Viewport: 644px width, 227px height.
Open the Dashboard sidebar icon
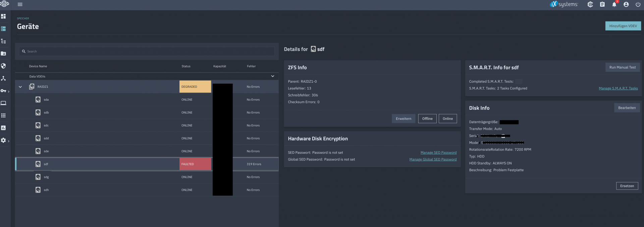3,16
